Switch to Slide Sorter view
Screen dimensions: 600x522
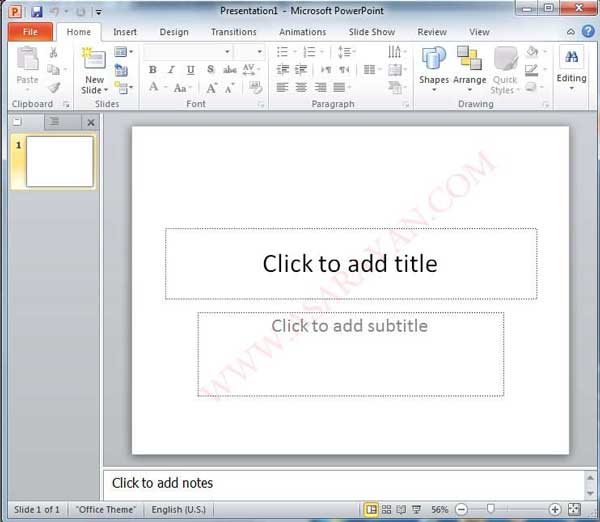pos(387,510)
